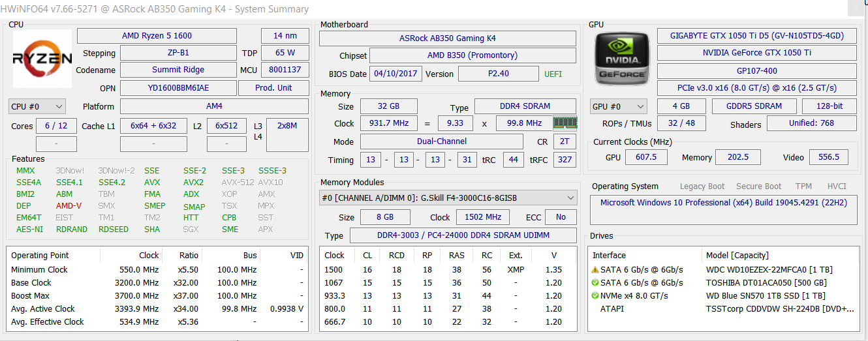The height and width of the screenshot is (341, 868).
Task: Select the AMD B350 (Promontory) chipset field
Action: point(473,55)
